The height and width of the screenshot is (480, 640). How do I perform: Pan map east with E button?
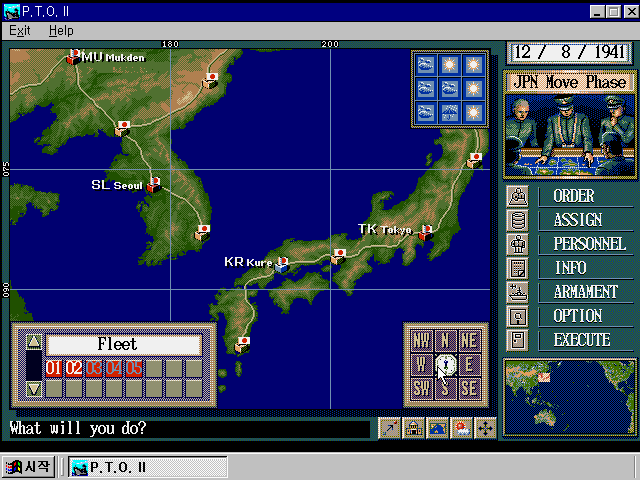click(x=469, y=365)
